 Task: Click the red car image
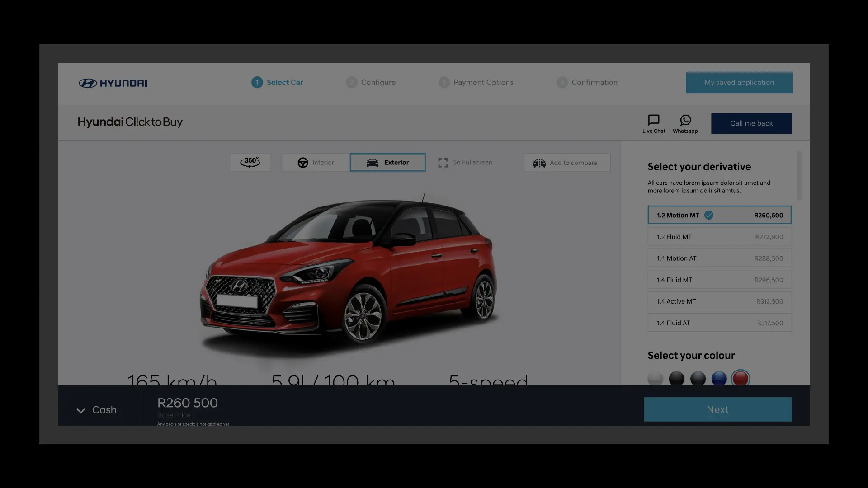[349, 276]
